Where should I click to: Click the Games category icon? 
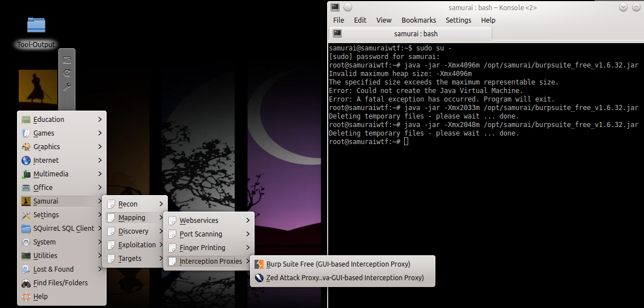point(26,133)
